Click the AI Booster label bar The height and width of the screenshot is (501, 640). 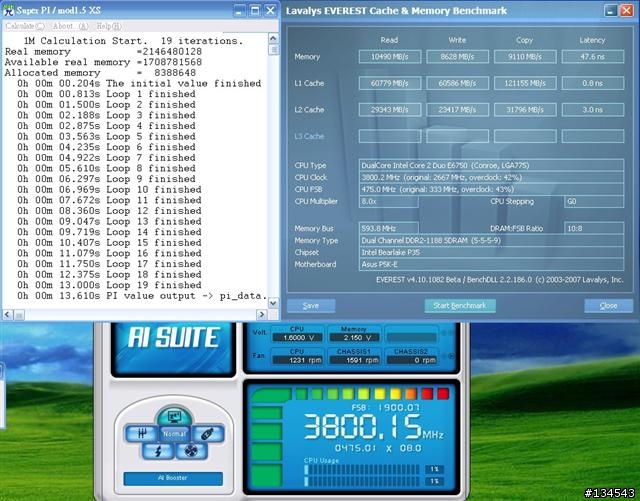pyautogui.click(x=173, y=478)
